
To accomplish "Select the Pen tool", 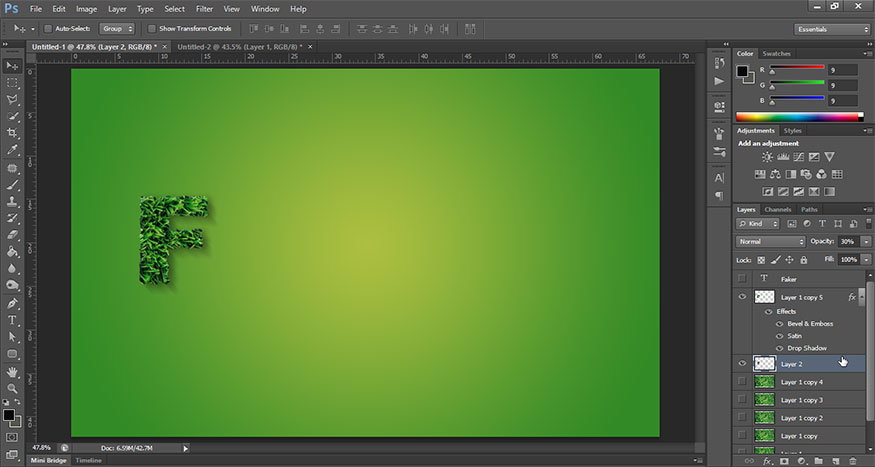I will click(12, 304).
